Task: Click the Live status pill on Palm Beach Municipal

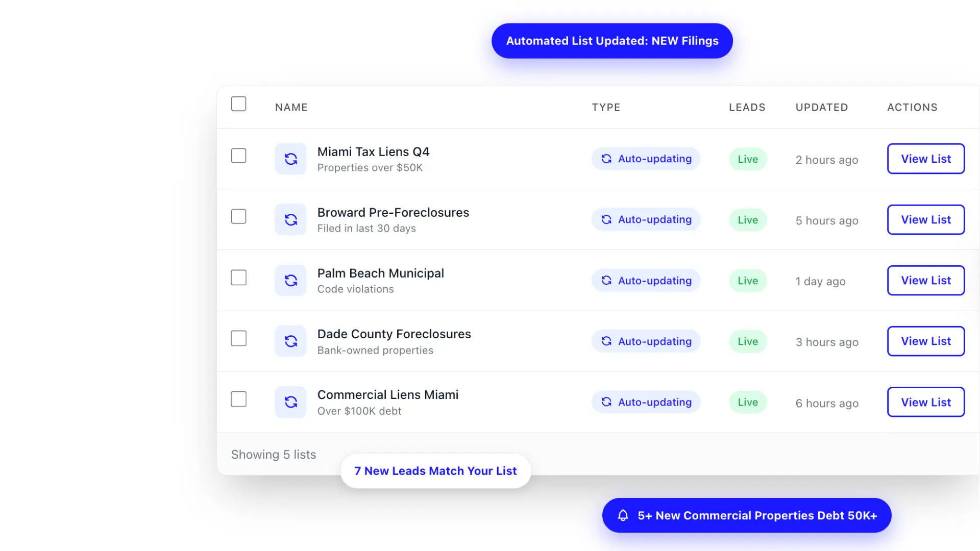Action: pos(747,280)
